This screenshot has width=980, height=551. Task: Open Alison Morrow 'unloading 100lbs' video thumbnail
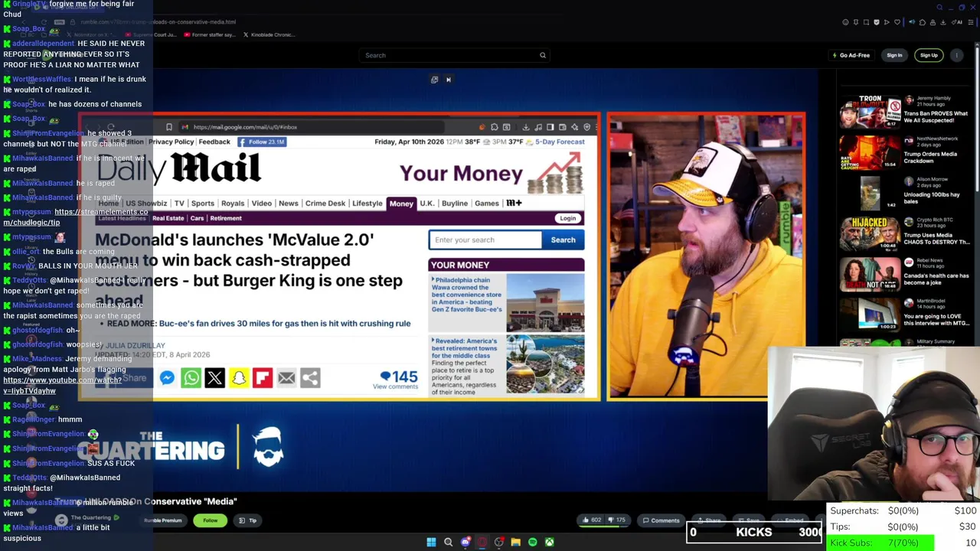[869, 193]
